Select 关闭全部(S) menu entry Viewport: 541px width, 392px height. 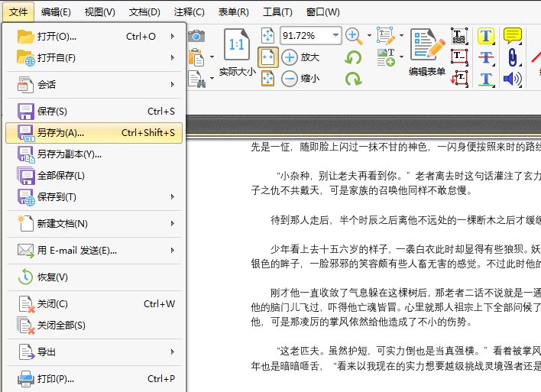(94, 326)
